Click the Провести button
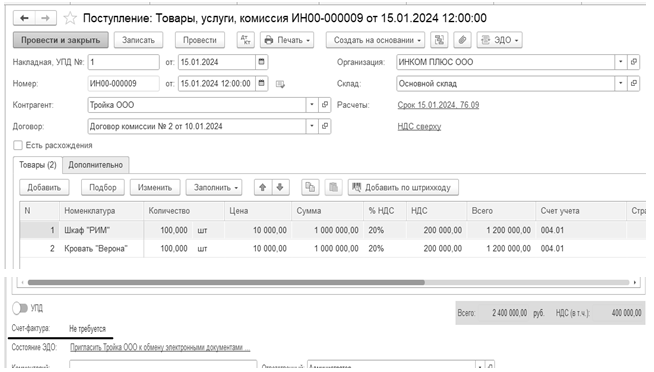 200,40
